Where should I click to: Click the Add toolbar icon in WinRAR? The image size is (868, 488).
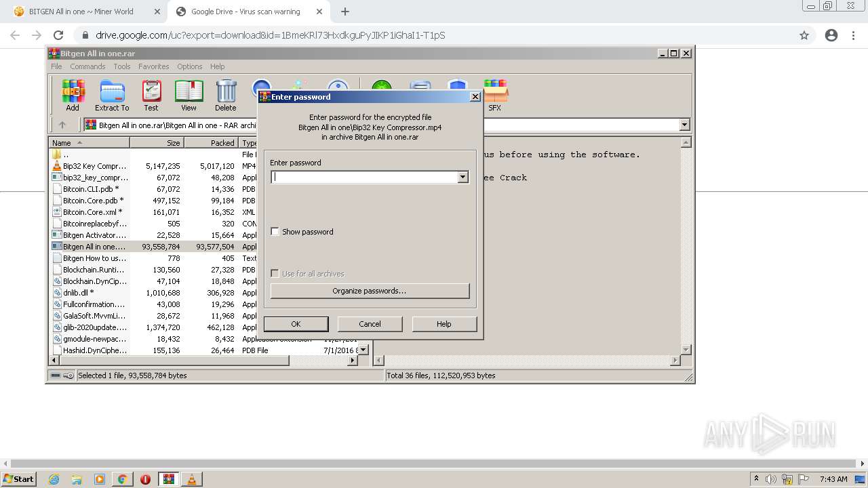coord(73,95)
